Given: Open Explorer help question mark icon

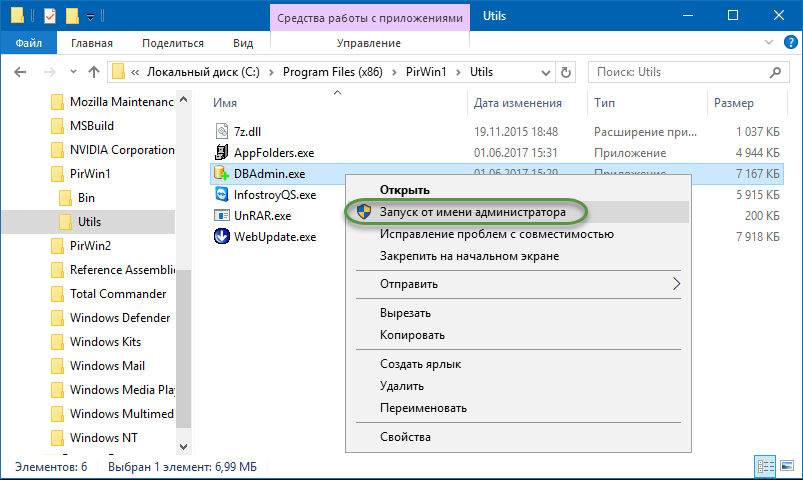Looking at the screenshot, I should click(790, 43).
